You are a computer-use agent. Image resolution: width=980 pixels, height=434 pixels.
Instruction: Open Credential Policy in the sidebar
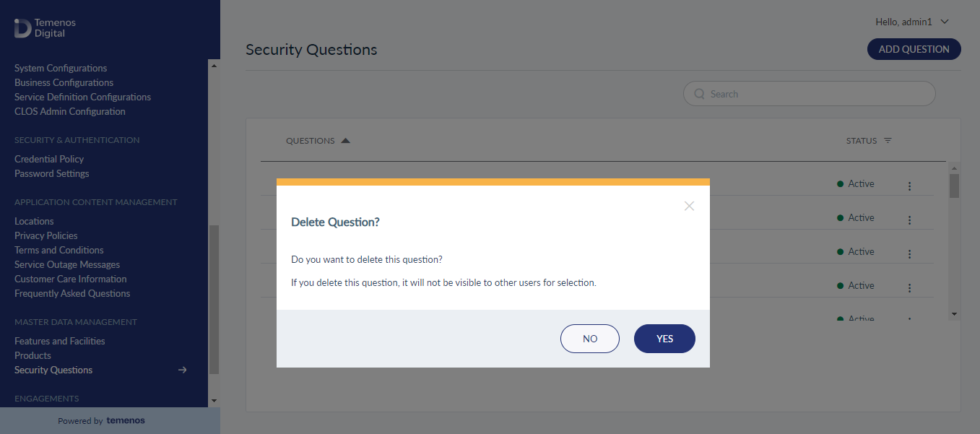49,159
